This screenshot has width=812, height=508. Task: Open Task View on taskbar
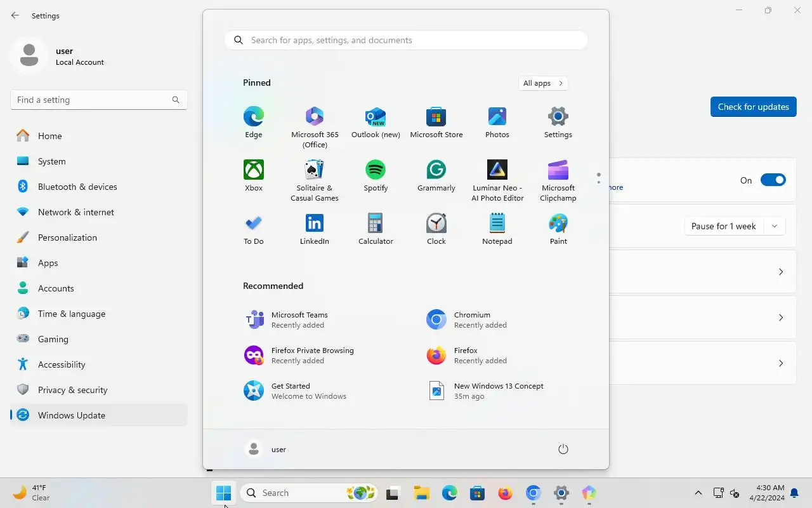tap(393, 493)
